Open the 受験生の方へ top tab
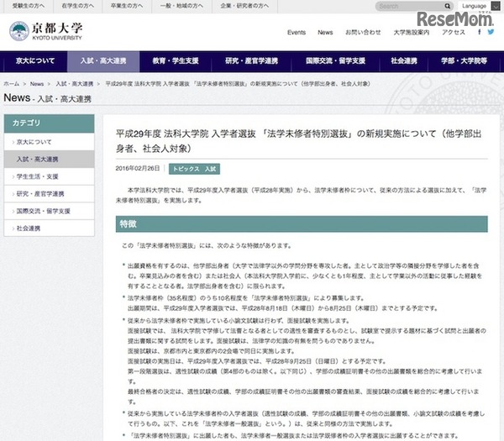Image resolution: width=504 pixels, height=441 pixels. (29, 6)
